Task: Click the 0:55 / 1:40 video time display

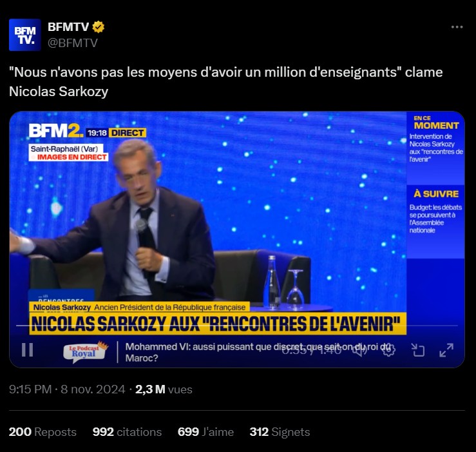Action: (312, 350)
